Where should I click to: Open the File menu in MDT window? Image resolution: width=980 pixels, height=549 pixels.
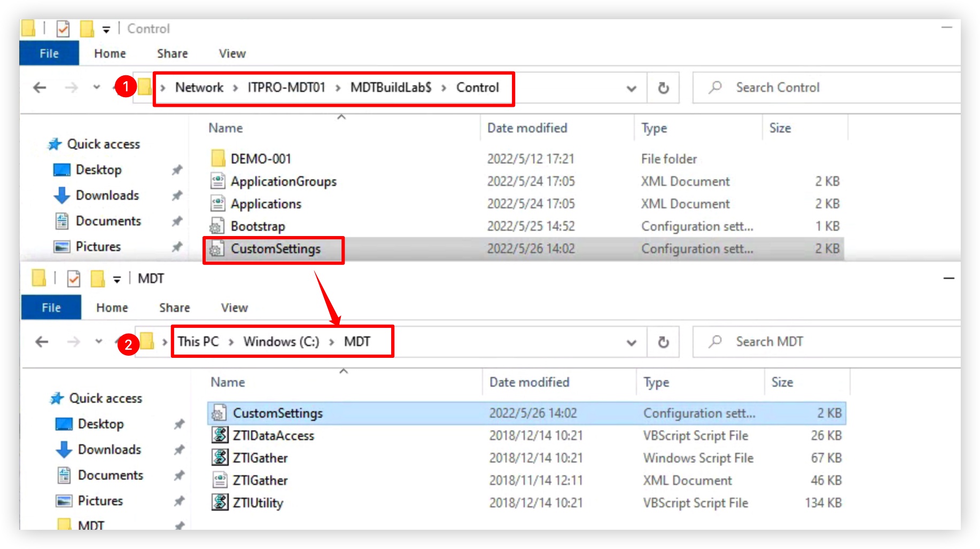point(51,308)
